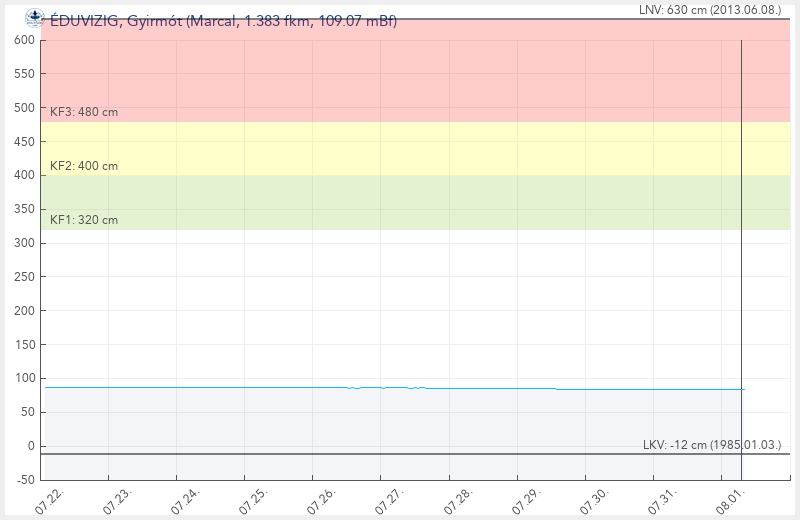Click the vertical current-time marker line
This screenshot has width=800, height=520.
(741, 260)
